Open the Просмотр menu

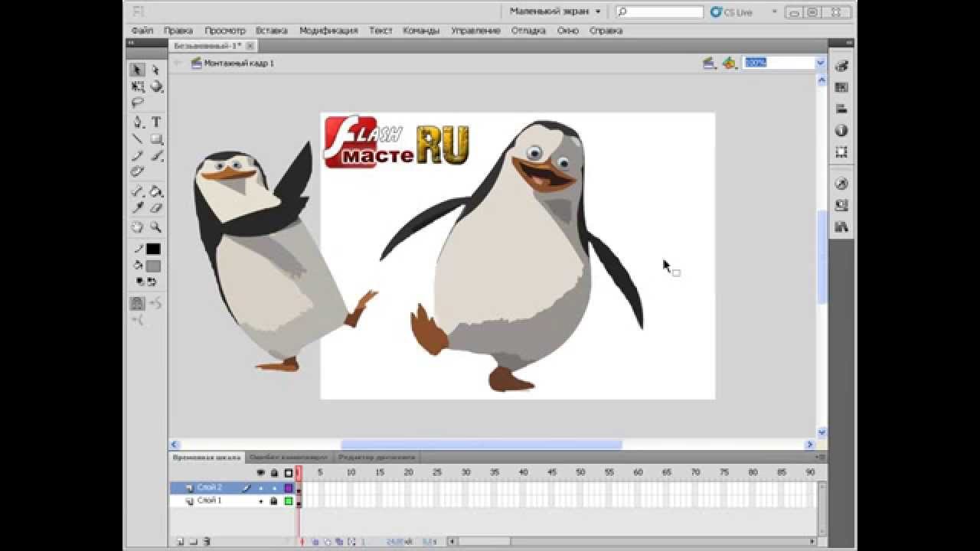tap(225, 31)
